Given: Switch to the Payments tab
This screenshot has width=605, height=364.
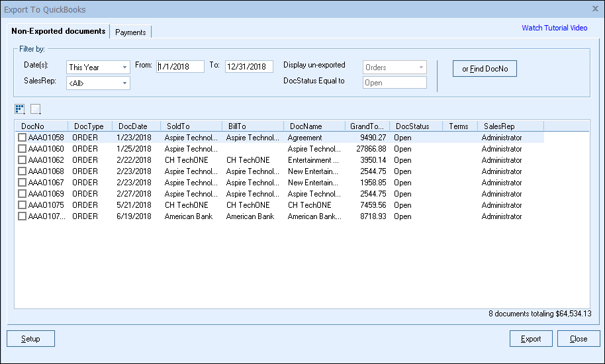Looking at the screenshot, I should coord(130,32).
